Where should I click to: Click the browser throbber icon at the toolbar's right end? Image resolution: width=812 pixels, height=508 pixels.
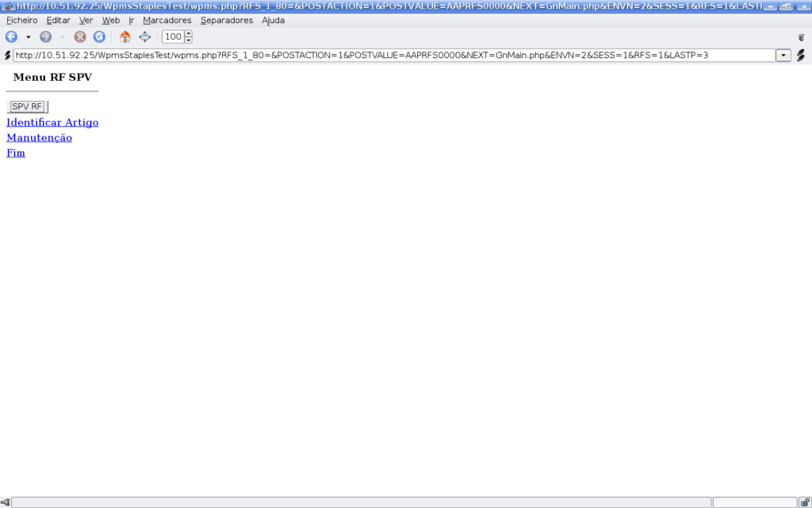(x=801, y=37)
